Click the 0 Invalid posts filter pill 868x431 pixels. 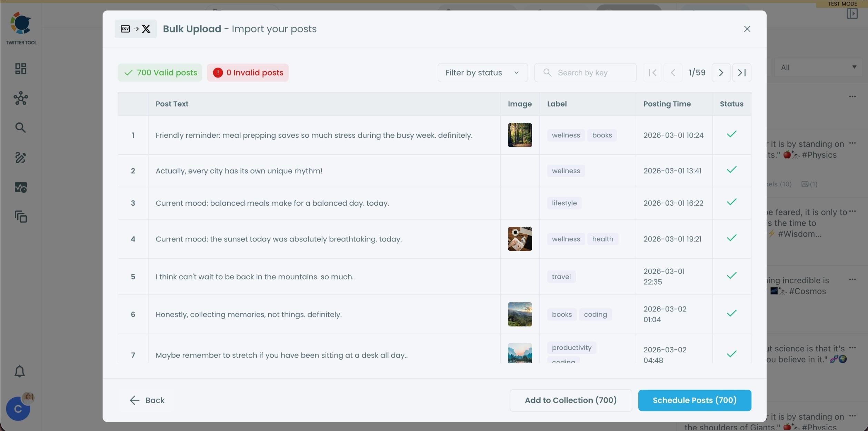click(248, 72)
